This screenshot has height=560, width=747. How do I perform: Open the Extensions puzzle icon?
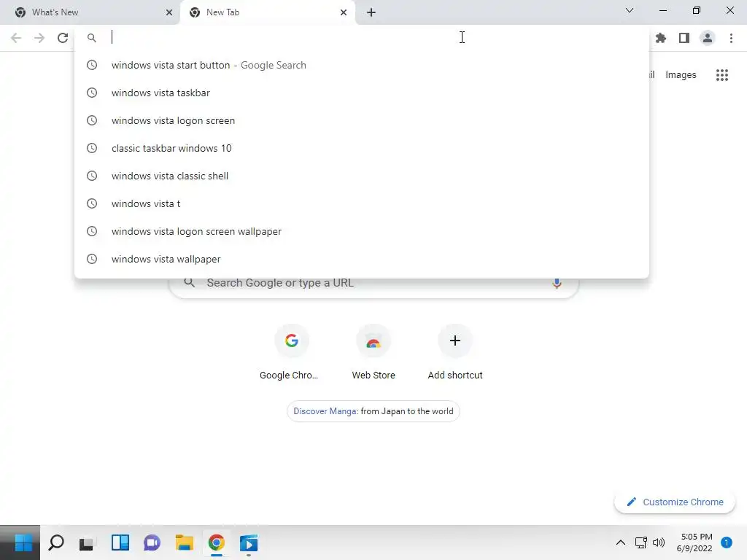pos(661,38)
